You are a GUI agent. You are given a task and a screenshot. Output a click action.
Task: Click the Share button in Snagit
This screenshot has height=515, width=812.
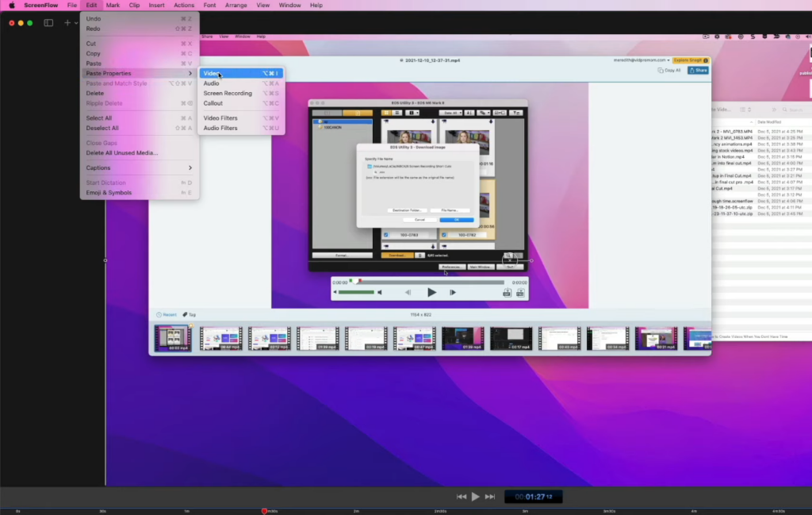[698, 71]
